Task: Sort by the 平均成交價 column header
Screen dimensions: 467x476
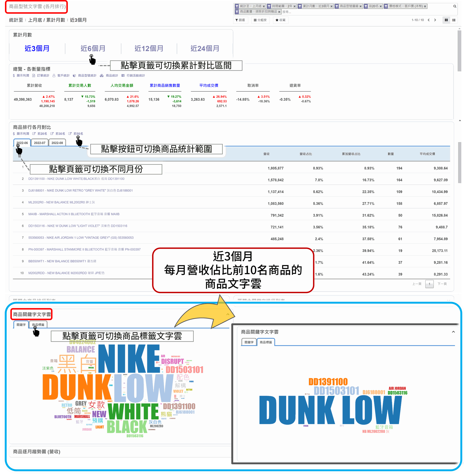Action: [427, 154]
